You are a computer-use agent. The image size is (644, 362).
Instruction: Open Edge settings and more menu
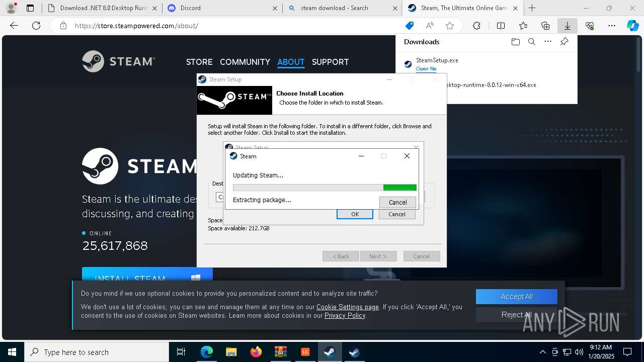(x=612, y=26)
